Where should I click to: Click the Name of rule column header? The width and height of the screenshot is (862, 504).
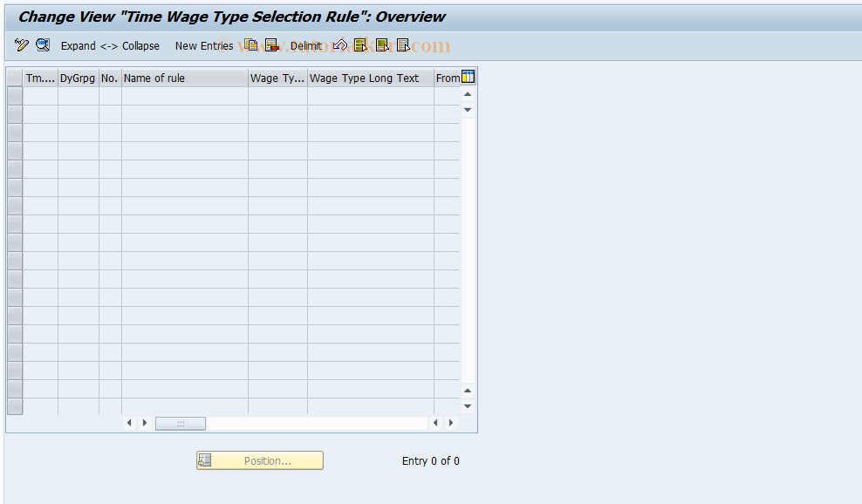[185, 78]
